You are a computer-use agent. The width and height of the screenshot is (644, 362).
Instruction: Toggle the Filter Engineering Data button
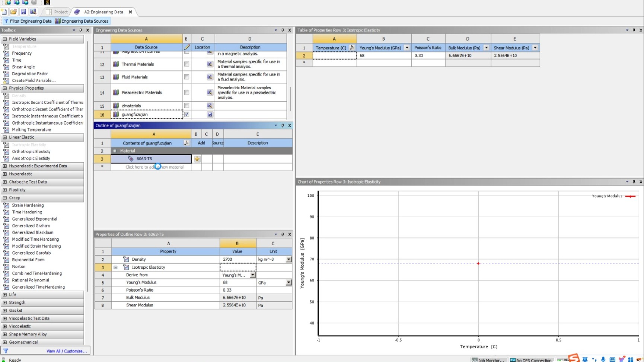pyautogui.click(x=28, y=21)
